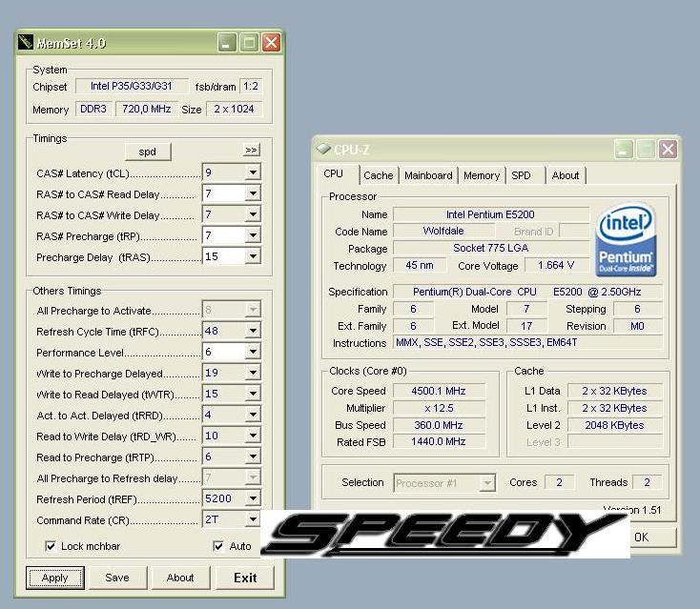Open the Refresh Cycle Time (tRFC) dropdown
The width and height of the screenshot is (700, 609).
click(x=253, y=331)
